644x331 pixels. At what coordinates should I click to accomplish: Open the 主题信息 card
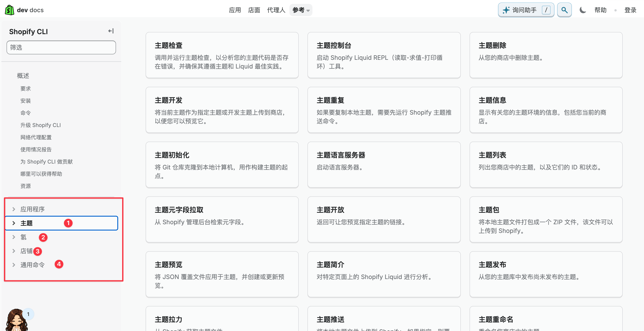pyautogui.click(x=546, y=110)
